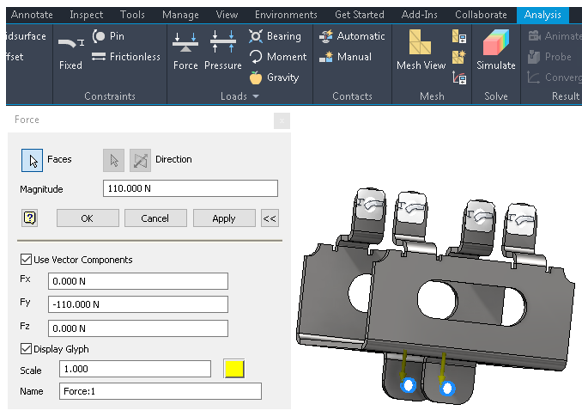Viewport: 582px width, 411px height.
Task: Apply a Frictionless constraint
Action: pos(126,57)
